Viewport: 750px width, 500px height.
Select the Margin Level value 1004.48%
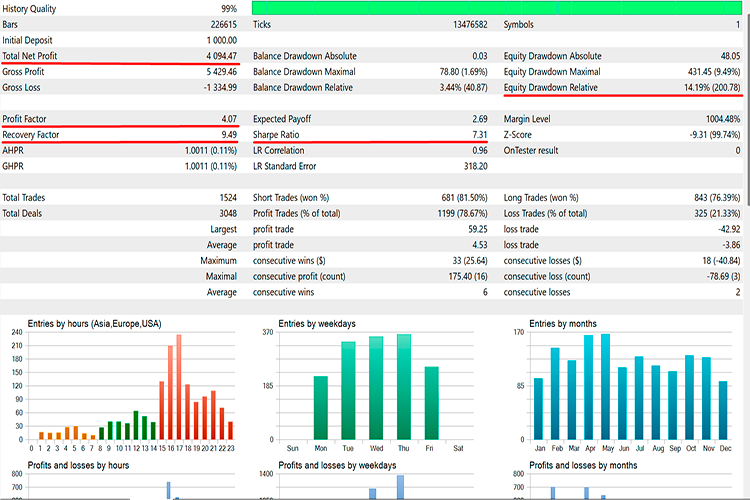[x=723, y=119]
